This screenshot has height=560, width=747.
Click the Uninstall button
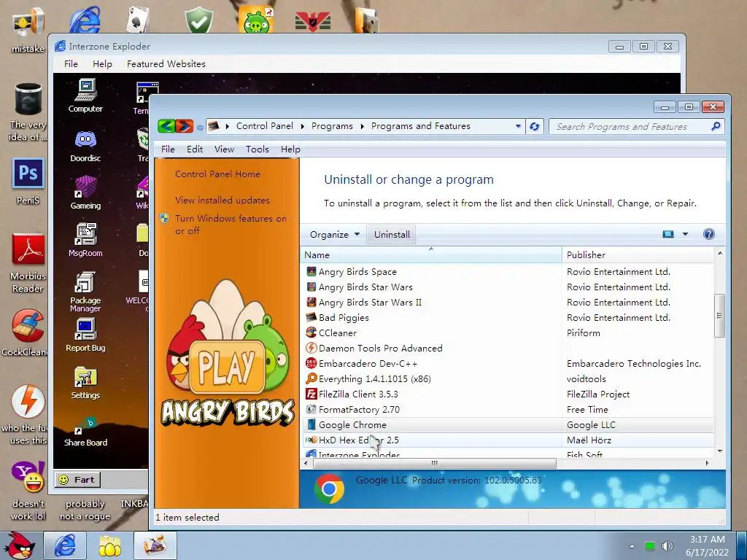click(392, 234)
